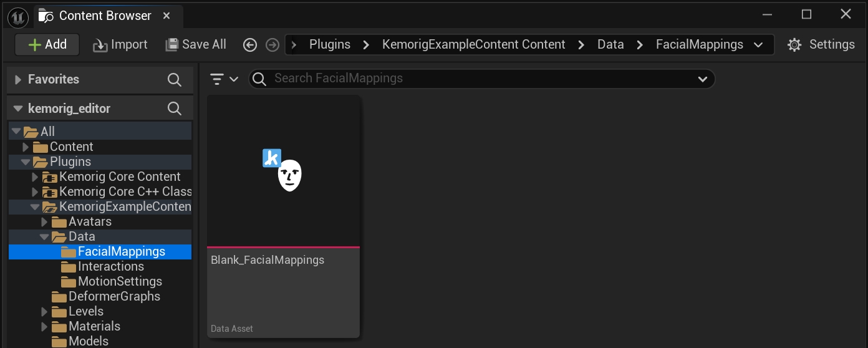This screenshot has height=348, width=868.
Task: Expand the Favorites section
Action: tap(17, 80)
